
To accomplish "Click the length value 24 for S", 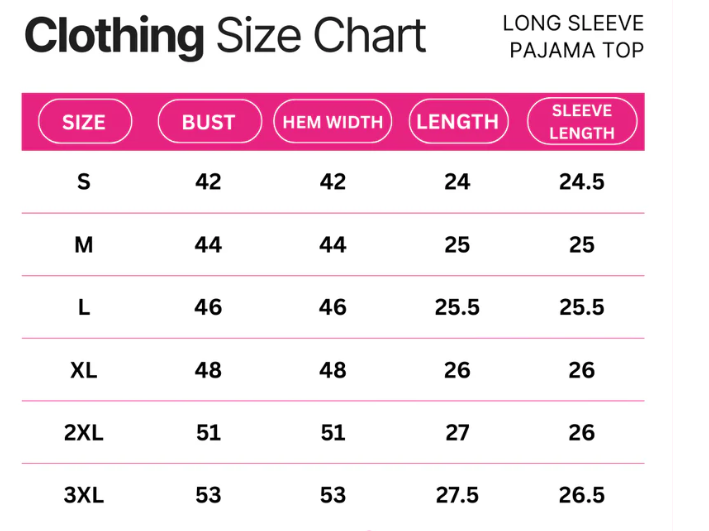I will [x=457, y=182].
